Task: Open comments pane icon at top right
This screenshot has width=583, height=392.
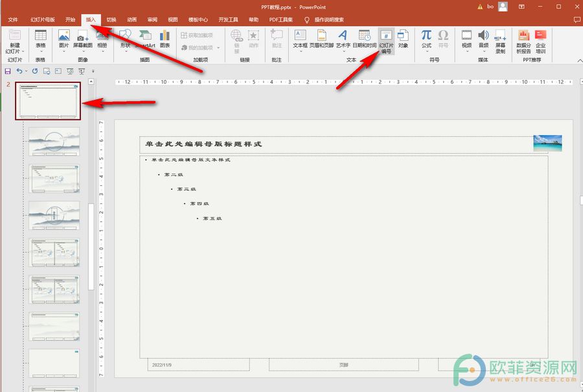Action: click(x=577, y=19)
